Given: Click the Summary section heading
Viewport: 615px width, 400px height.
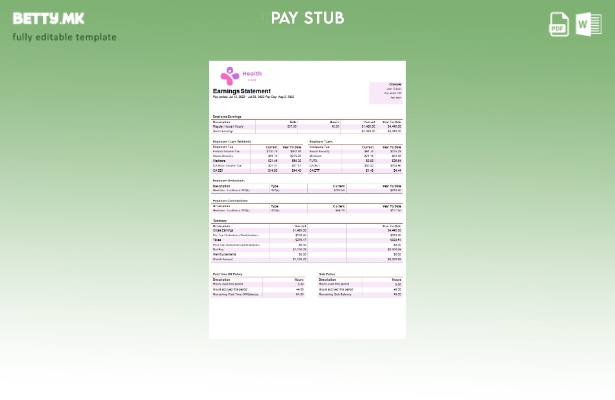Looking at the screenshot, I should [x=220, y=220].
